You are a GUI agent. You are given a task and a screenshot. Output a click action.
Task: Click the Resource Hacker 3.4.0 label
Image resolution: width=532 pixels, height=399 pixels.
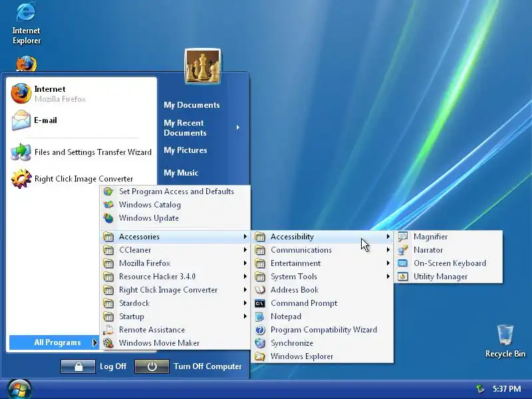pyautogui.click(x=157, y=277)
